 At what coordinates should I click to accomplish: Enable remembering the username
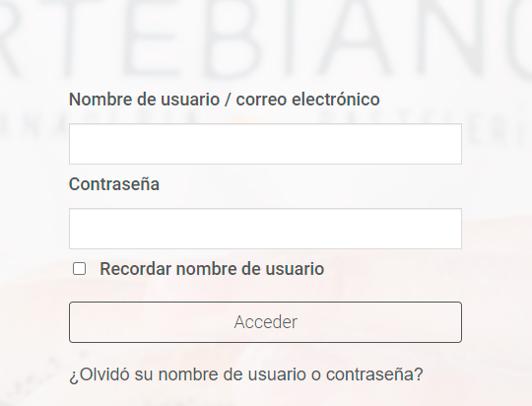(80, 269)
